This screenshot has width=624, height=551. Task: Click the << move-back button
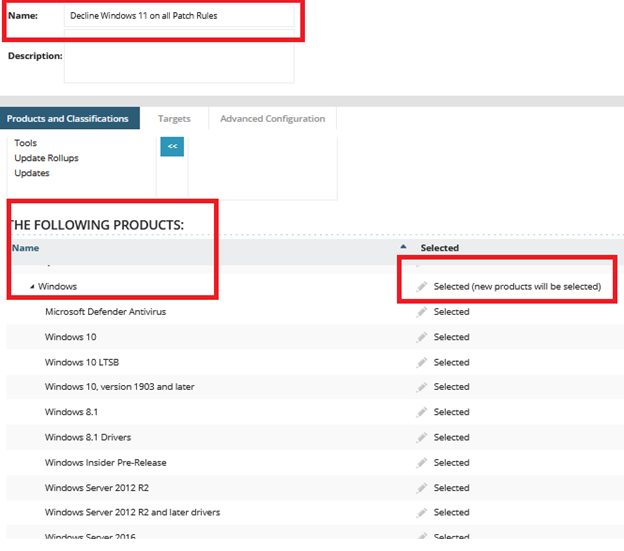(172, 146)
